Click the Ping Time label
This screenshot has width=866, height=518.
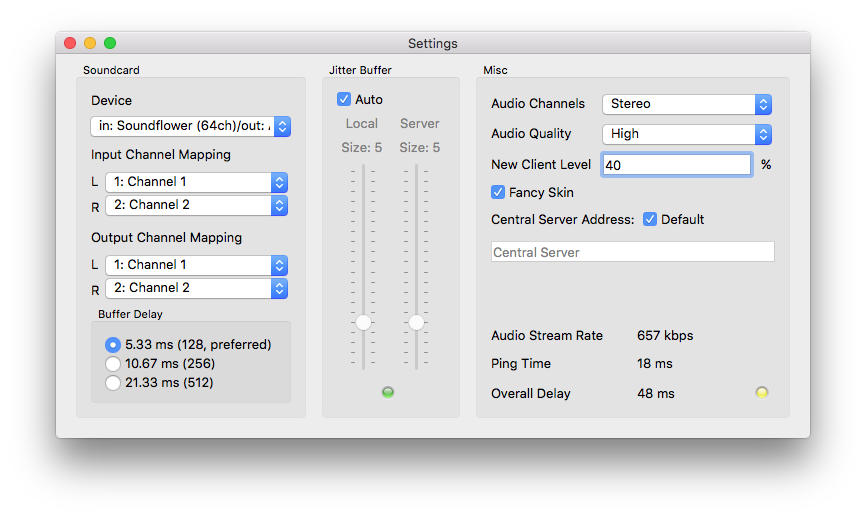click(x=521, y=364)
